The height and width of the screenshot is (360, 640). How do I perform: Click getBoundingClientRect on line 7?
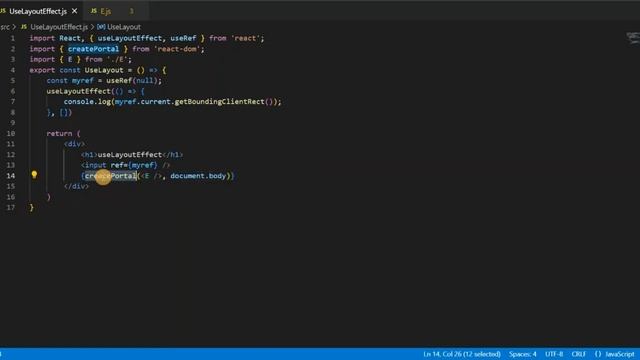click(x=220, y=102)
